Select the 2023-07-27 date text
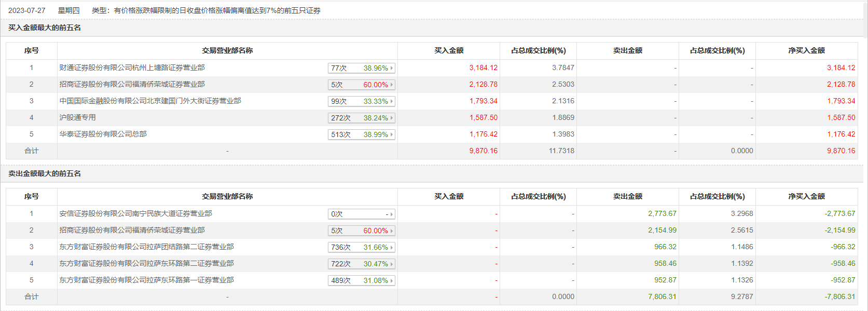868x311 pixels. [x=27, y=10]
